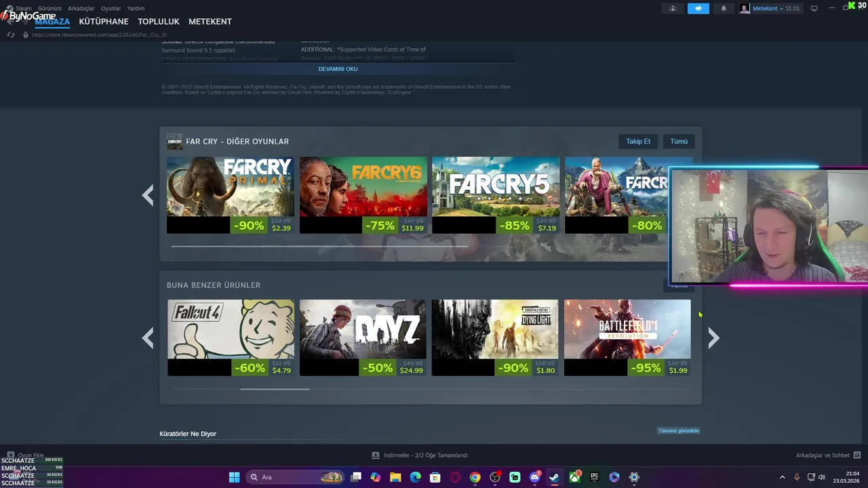Open the Görünüm menu
The width and height of the screenshot is (868, 488).
pyautogui.click(x=50, y=8)
